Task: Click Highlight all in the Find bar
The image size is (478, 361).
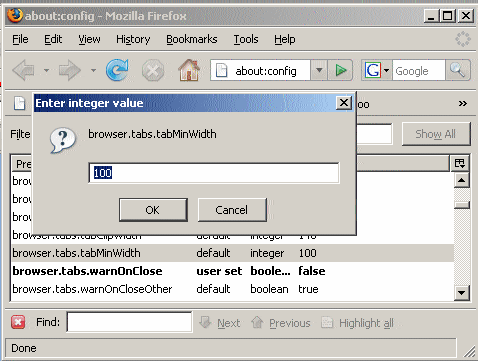Action: click(357, 323)
